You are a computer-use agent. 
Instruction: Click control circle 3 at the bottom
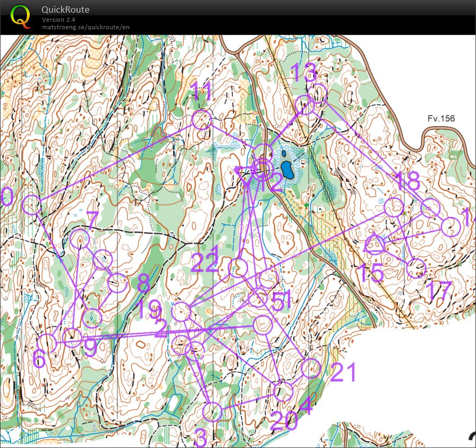point(212,411)
